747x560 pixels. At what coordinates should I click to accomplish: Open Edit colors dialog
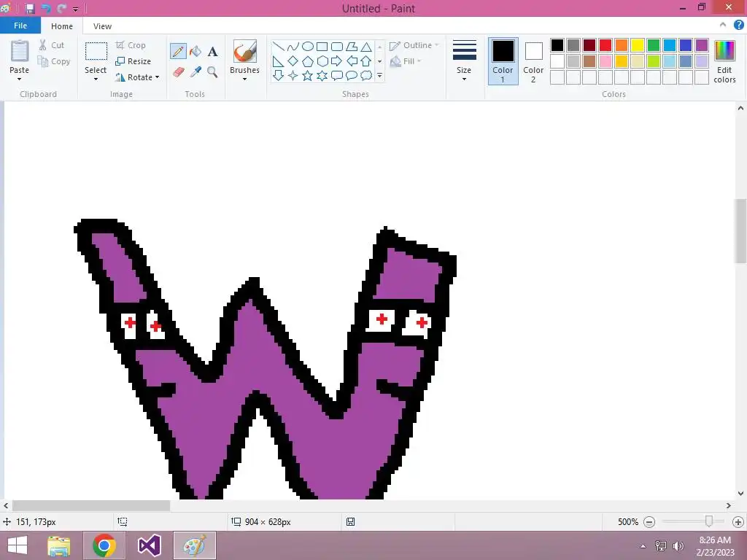pyautogui.click(x=724, y=61)
